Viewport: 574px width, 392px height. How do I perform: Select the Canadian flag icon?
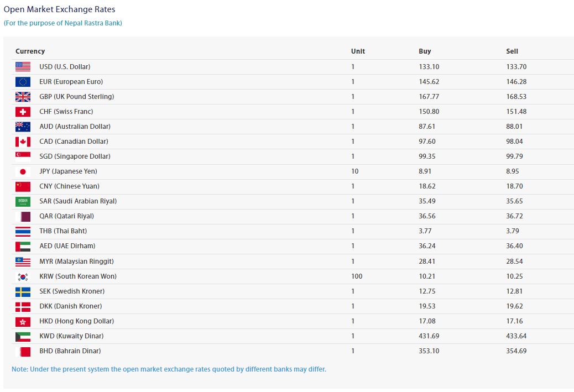[23, 142]
